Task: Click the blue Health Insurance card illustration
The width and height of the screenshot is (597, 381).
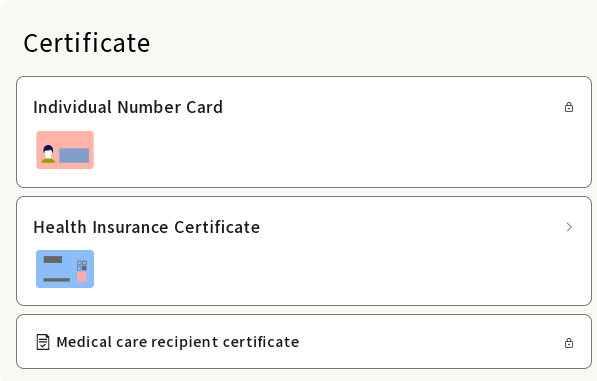Action: 65,269
